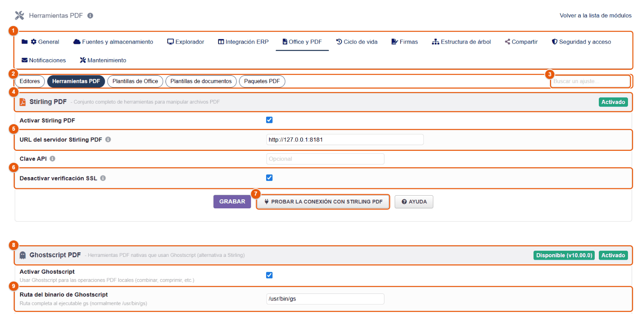Screen dimensions: 644x314
Task: Click the tools icon of Mantenimiento tab
Action: coord(83,60)
